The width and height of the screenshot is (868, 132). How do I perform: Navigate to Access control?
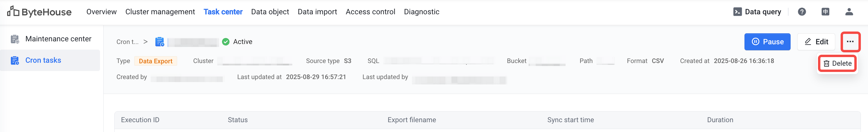370,12
